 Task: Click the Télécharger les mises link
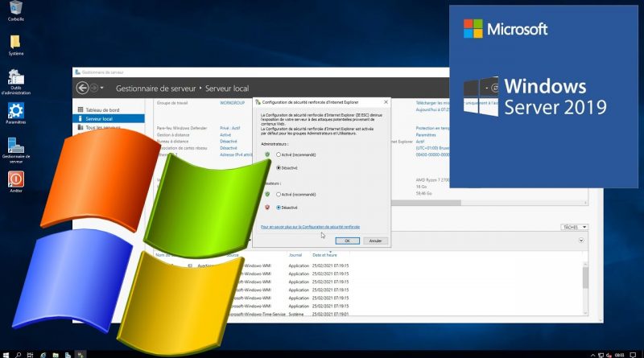(x=432, y=103)
